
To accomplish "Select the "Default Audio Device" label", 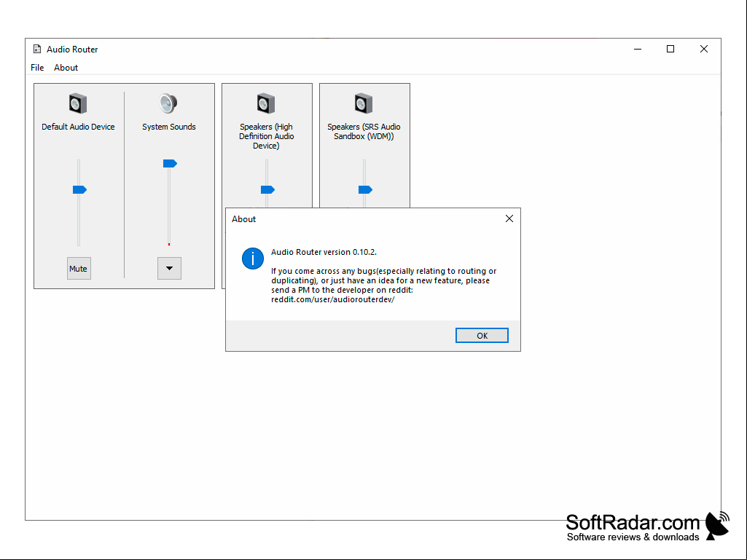I will coord(78,127).
